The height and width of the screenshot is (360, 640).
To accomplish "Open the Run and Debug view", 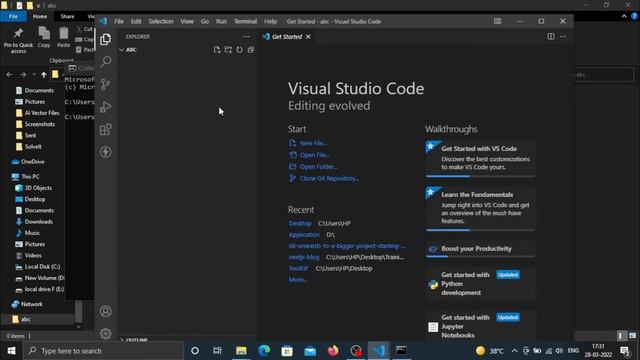I will [105, 107].
